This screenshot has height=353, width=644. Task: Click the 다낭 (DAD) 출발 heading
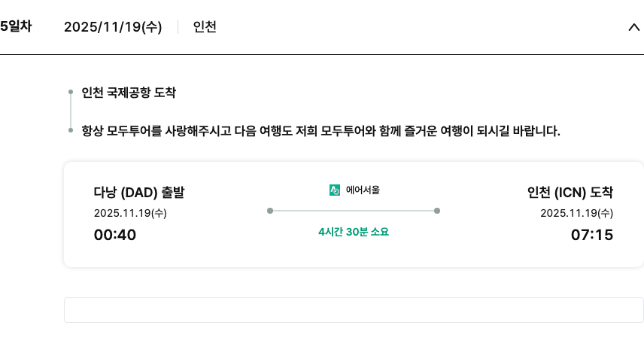pos(139,192)
